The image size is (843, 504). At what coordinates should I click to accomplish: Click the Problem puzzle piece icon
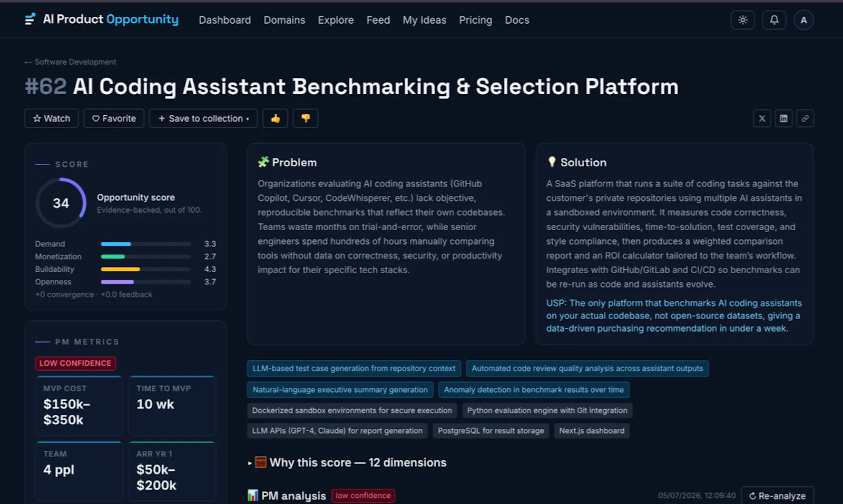[x=263, y=162]
